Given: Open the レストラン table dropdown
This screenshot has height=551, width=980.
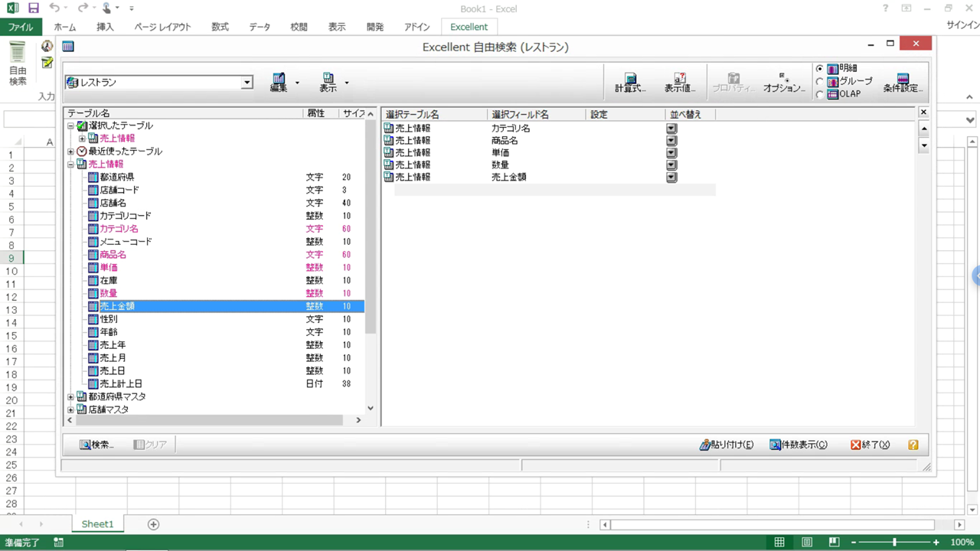Looking at the screenshot, I should (247, 82).
